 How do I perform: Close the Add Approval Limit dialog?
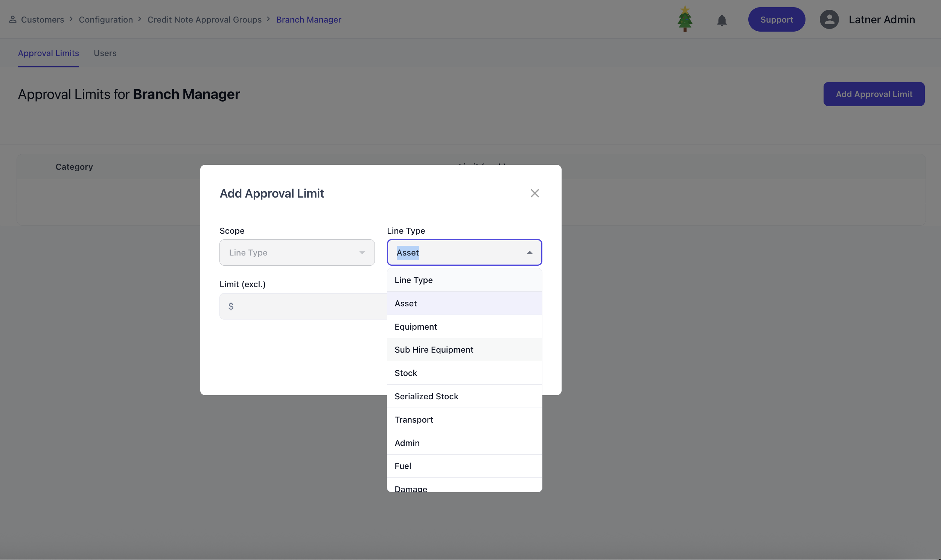coord(534,193)
